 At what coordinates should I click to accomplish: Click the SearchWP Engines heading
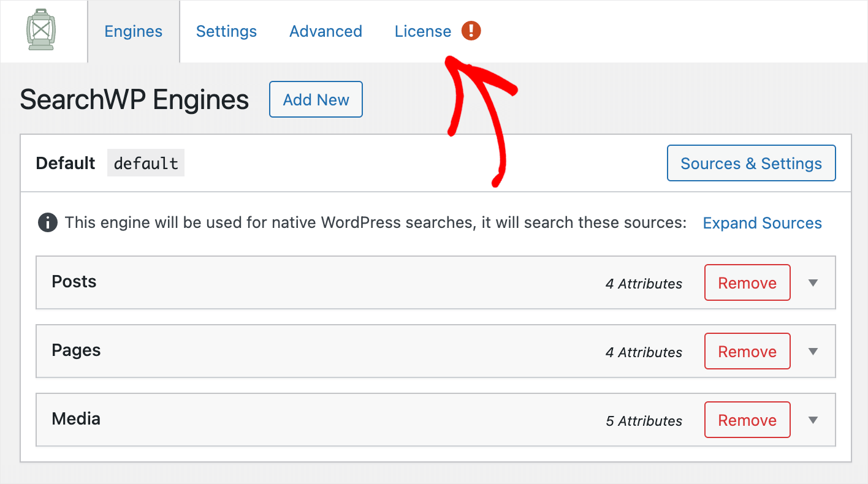[134, 99]
